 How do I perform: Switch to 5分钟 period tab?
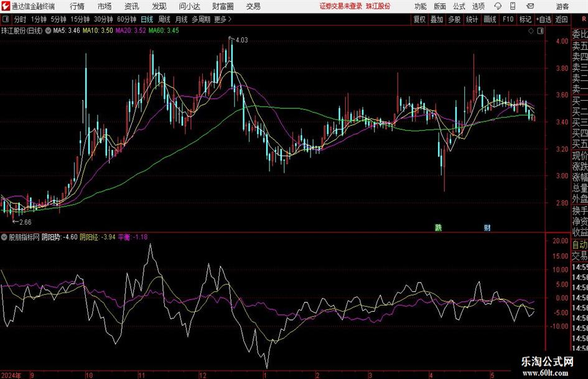coord(58,19)
